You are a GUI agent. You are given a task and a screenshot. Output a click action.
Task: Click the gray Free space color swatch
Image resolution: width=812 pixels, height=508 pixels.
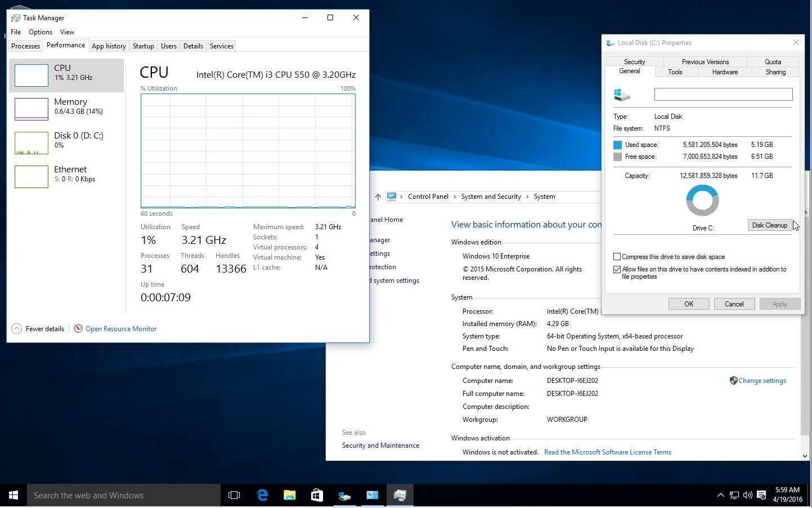[x=617, y=157]
